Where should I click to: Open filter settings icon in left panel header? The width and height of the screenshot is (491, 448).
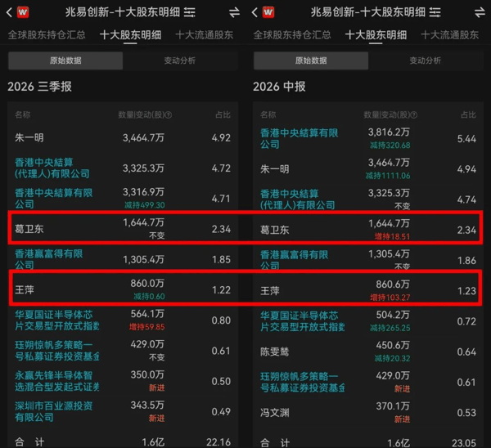pyautogui.click(x=190, y=12)
